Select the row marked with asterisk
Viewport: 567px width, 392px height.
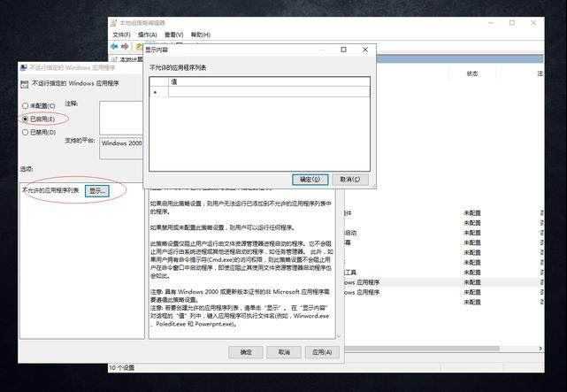coord(158,93)
